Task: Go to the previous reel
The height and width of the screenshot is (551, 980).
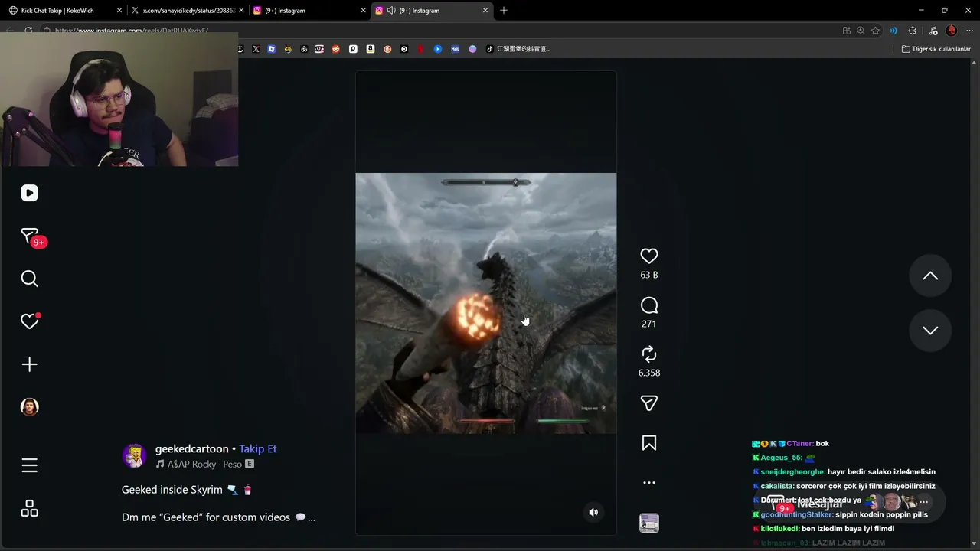Action: 930,275
